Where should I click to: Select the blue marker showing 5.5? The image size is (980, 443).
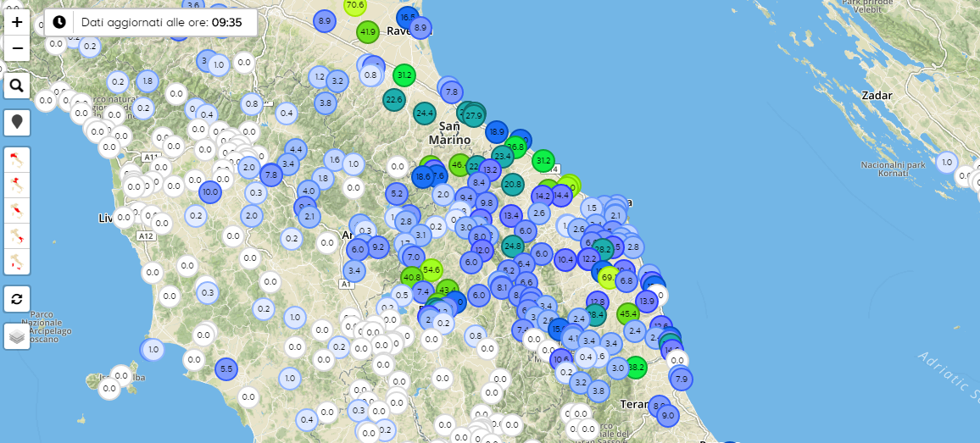[x=226, y=368]
